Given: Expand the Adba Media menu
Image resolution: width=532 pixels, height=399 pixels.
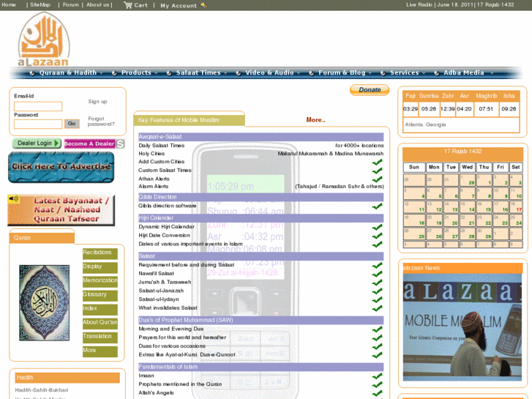Looking at the screenshot, I should coord(464,72).
